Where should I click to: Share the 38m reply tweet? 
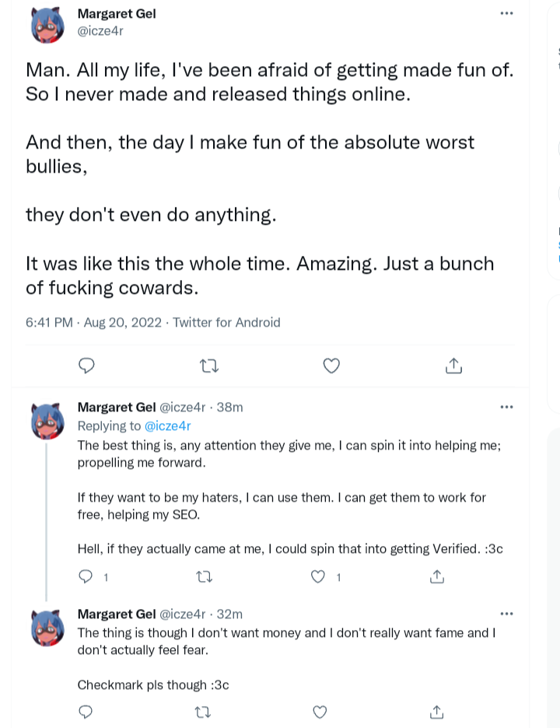tap(437, 576)
